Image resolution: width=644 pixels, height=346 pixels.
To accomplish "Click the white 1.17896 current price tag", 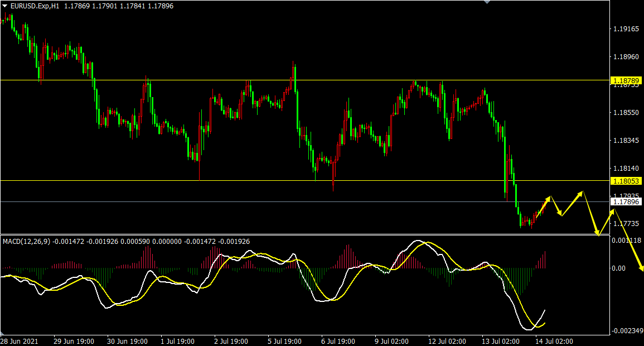I will tap(626, 202).
